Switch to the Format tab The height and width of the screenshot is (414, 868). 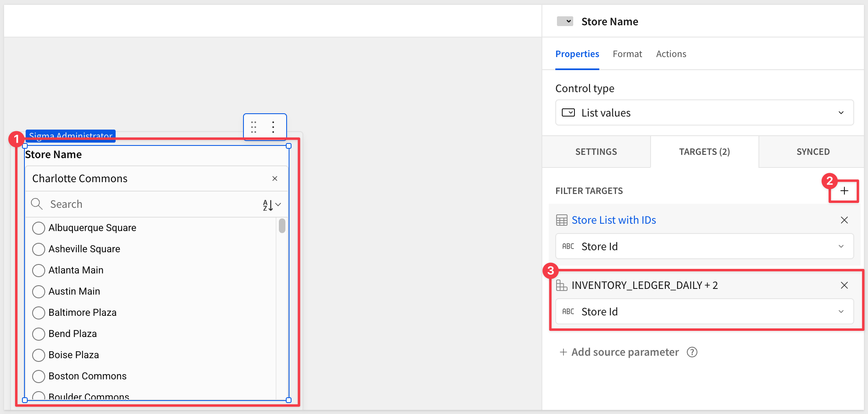[627, 54]
